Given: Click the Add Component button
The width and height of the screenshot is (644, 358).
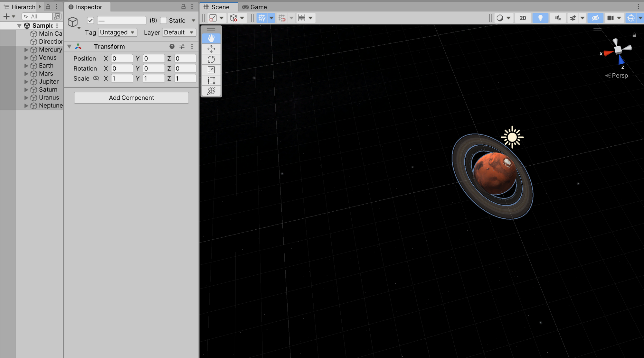Looking at the screenshot, I should pos(131,98).
